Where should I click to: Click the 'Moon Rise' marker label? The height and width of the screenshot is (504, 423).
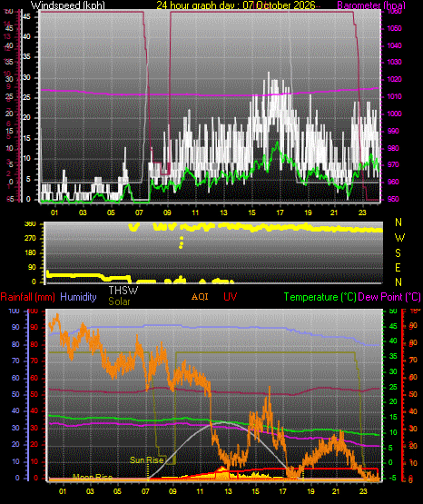pos(93,477)
